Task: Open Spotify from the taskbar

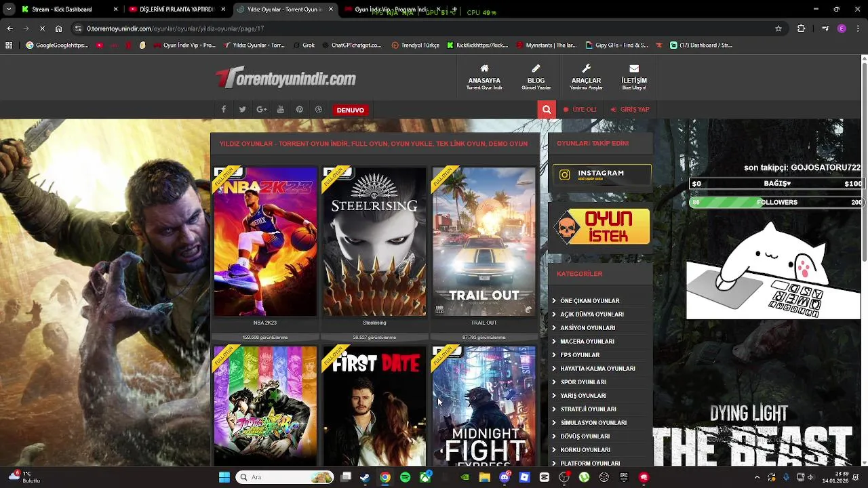Action: pyautogui.click(x=405, y=477)
